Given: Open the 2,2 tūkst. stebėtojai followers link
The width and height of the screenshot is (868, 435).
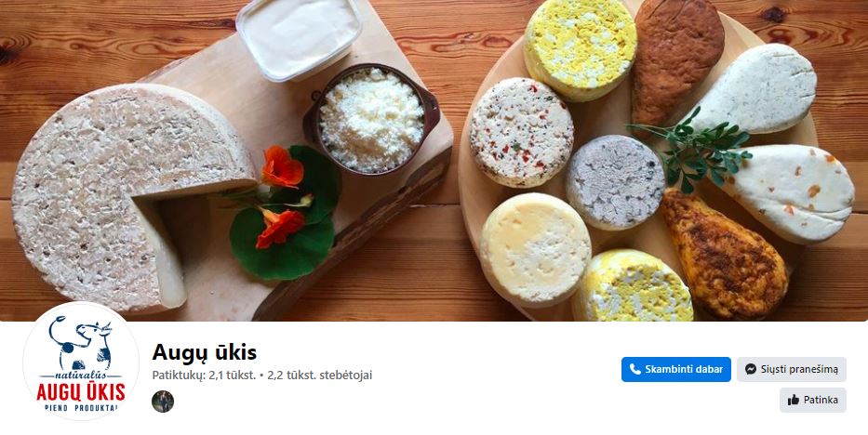Looking at the screenshot, I should (319, 376).
